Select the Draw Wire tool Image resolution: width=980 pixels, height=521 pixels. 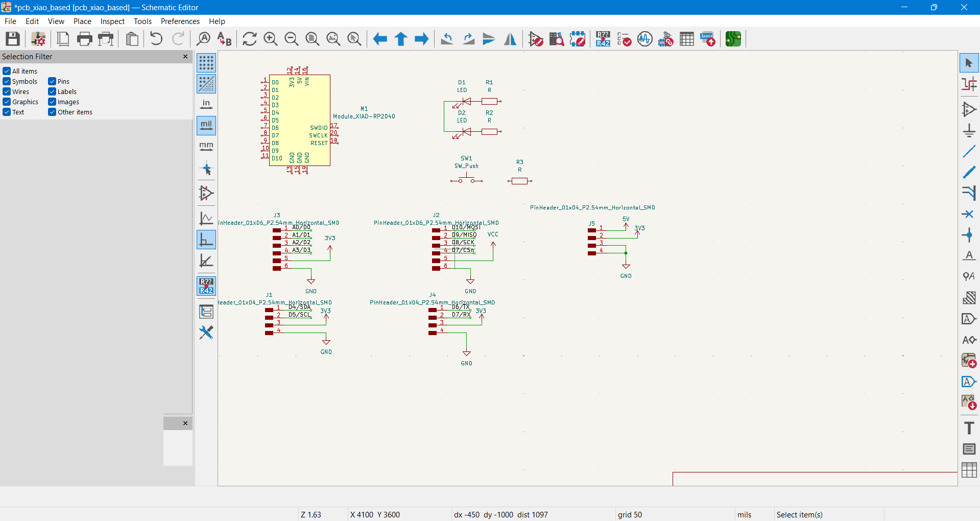coord(969,151)
